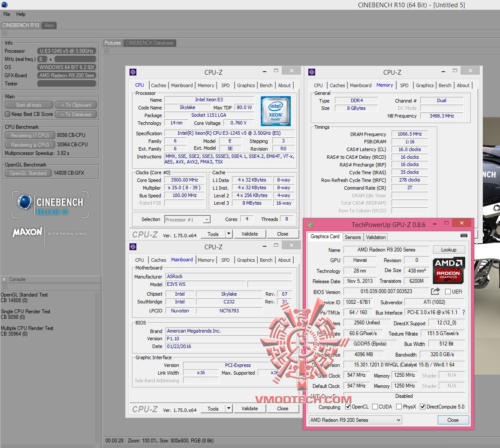Click the Bus Interface question mark icon
Screen dimensions: 500x448
(x=464, y=312)
